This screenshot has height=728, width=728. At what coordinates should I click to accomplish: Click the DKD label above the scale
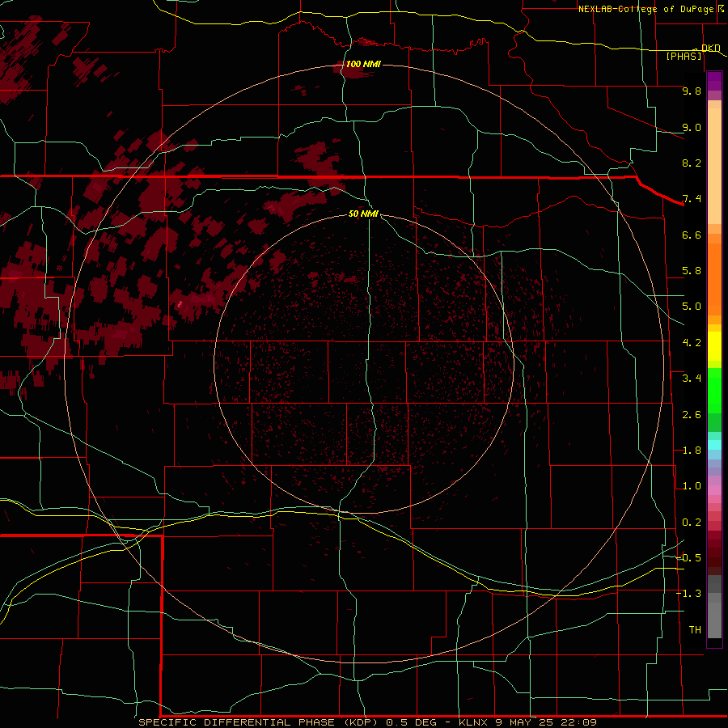pyautogui.click(x=710, y=48)
